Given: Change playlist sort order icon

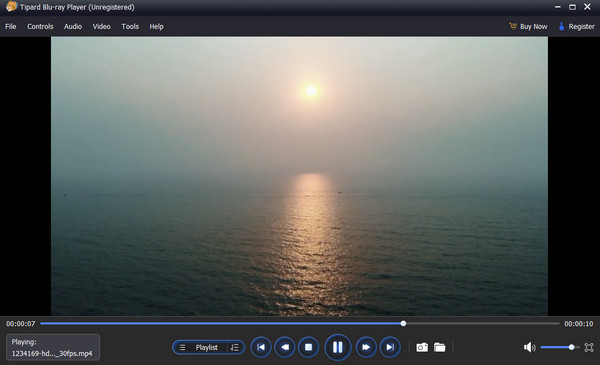Looking at the screenshot, I should tap(235, 347).
